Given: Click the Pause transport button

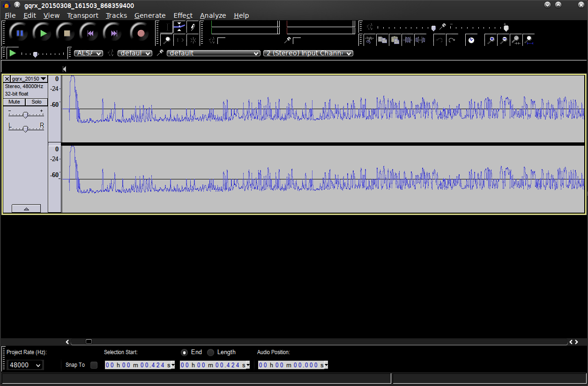Looking at the screenshot, I should 20,33.
